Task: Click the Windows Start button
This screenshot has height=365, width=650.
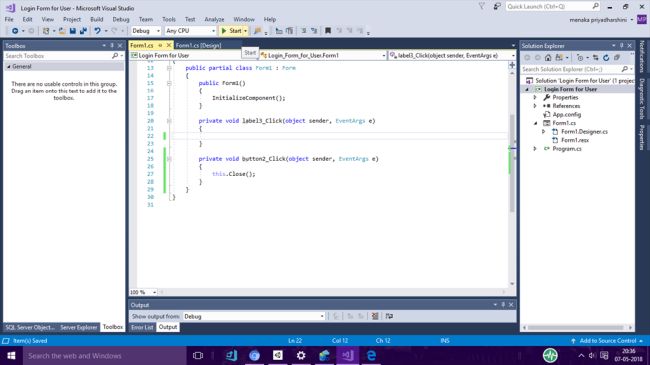Action: [11, 355]
